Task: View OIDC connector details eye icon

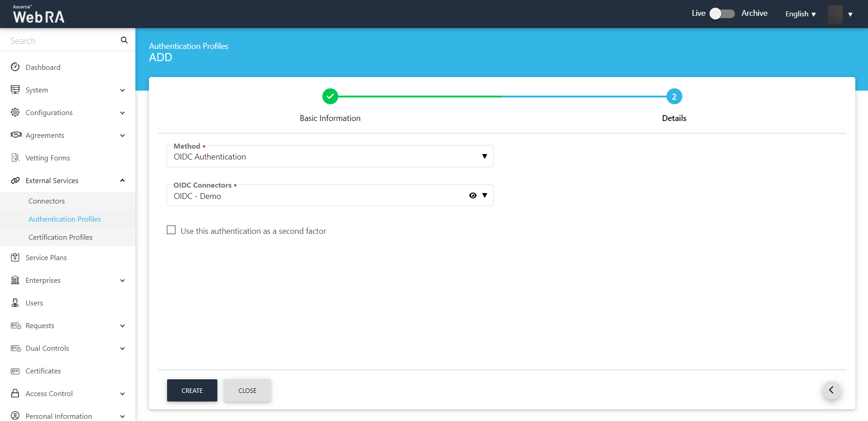Action: (x=473, y=195)
